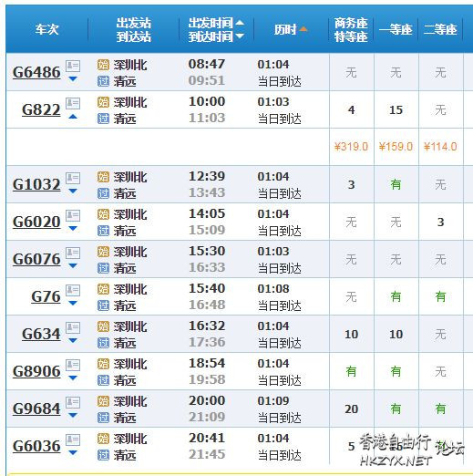Image resolution: width=473 pixels, height=476 pixels.
Task: Sort by arrival time descending arrow
Action: coord(240,36)
